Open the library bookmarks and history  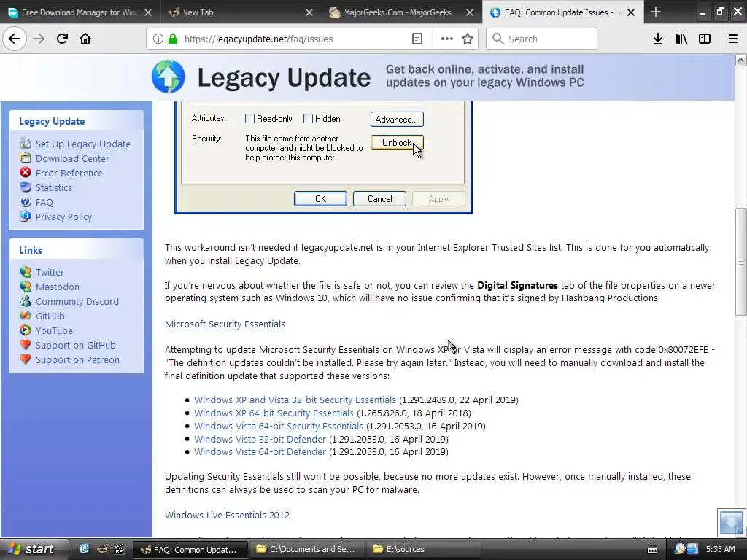pyautogui.click(x=681, y=39)
